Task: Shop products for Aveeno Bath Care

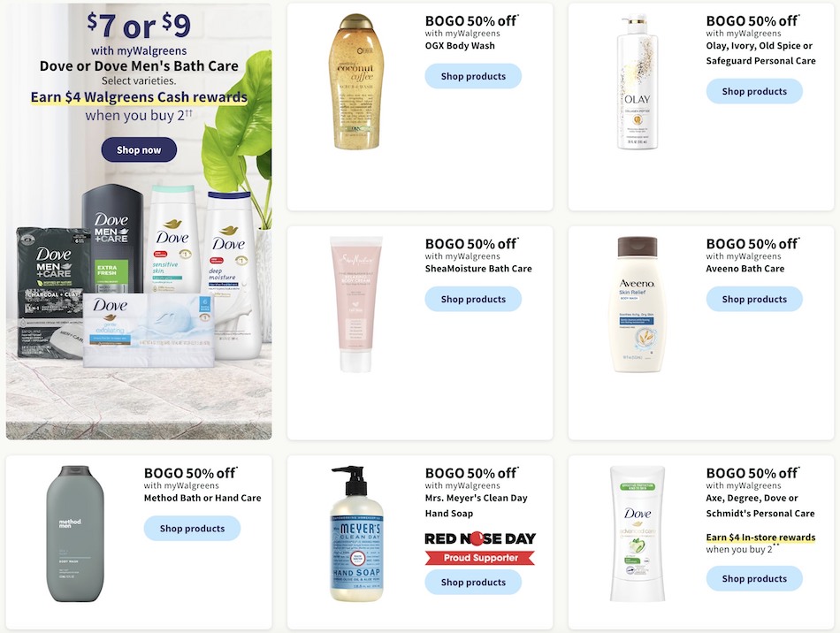Action: pos(754,299)
